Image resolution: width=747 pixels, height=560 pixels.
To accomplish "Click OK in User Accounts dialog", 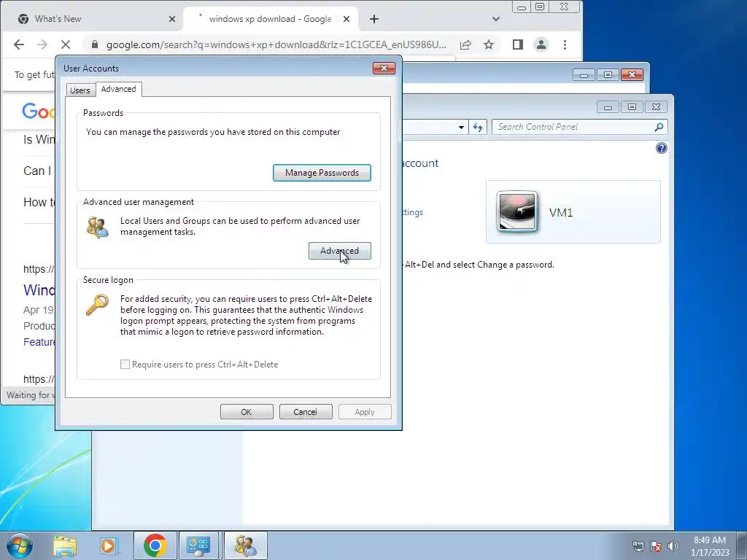I will [x=247, y=412].
